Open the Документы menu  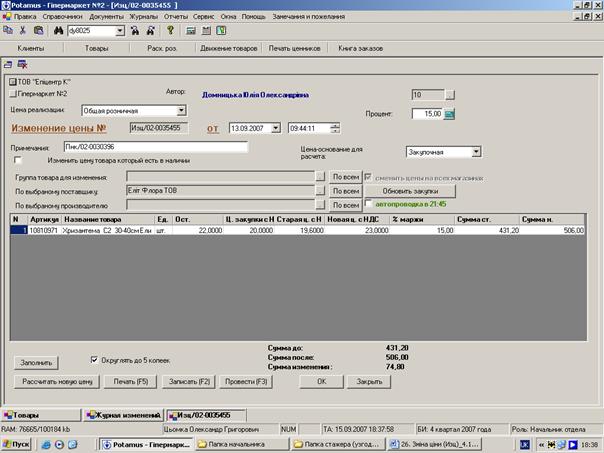pyautogui.click(x=106, y=17)
